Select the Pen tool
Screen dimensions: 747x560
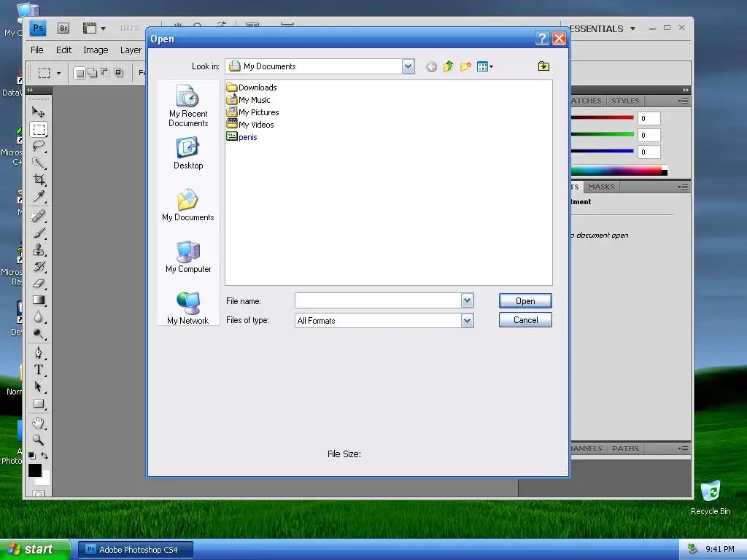click(x=38, y=353)
